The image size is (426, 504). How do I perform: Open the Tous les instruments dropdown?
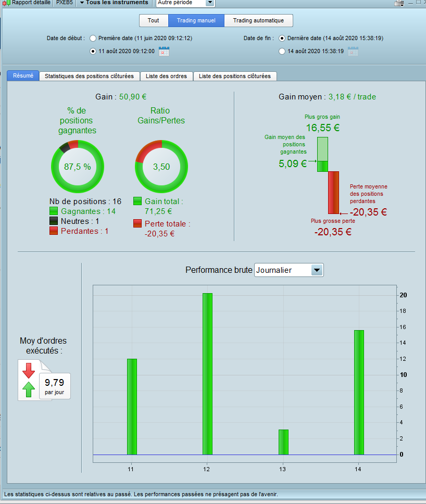pyautogui.click(x=115, y=3)
